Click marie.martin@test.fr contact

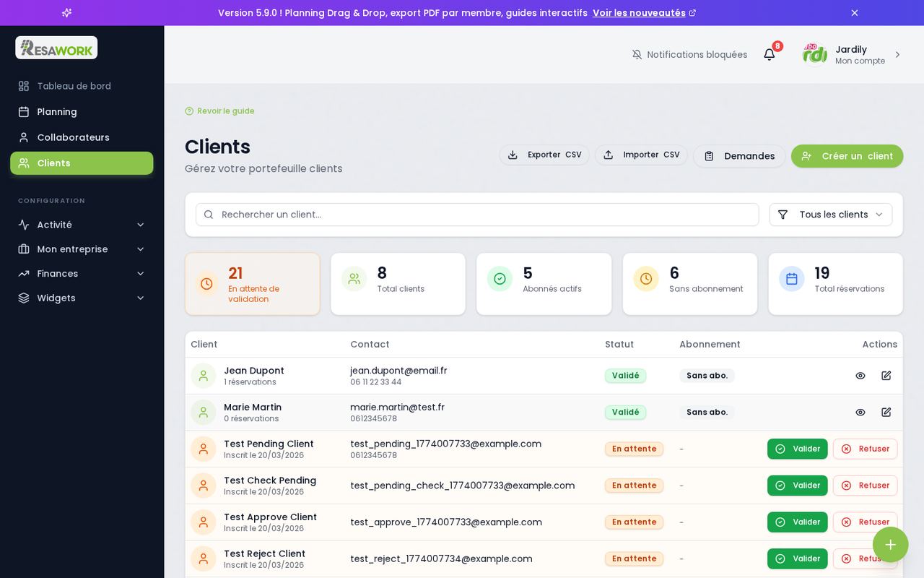click(x=397, y=407)
